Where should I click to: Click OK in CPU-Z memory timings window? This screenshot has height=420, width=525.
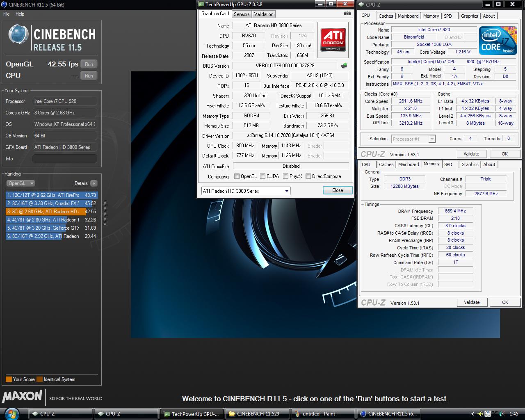pos(505,302)
